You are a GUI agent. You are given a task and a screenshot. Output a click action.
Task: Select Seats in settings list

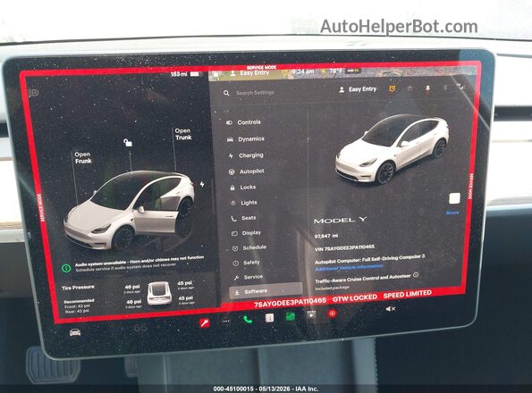[243, 218]
